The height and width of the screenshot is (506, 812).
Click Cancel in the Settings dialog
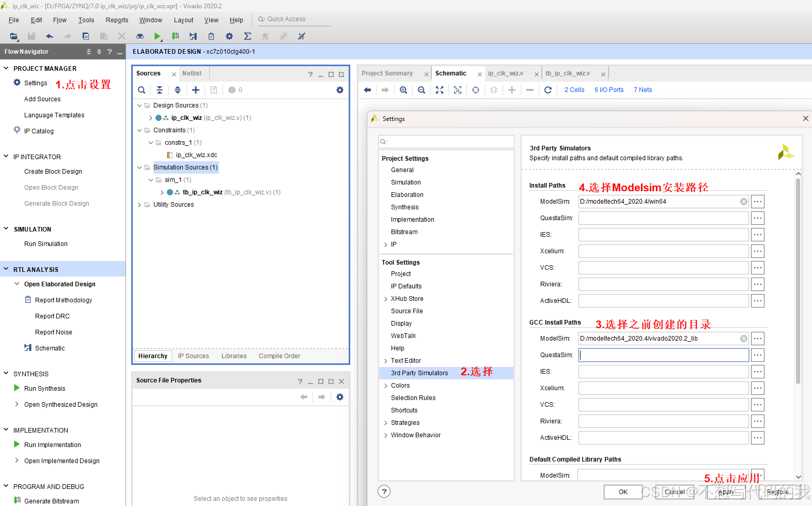pyautogui.click(x=675, y=492)
